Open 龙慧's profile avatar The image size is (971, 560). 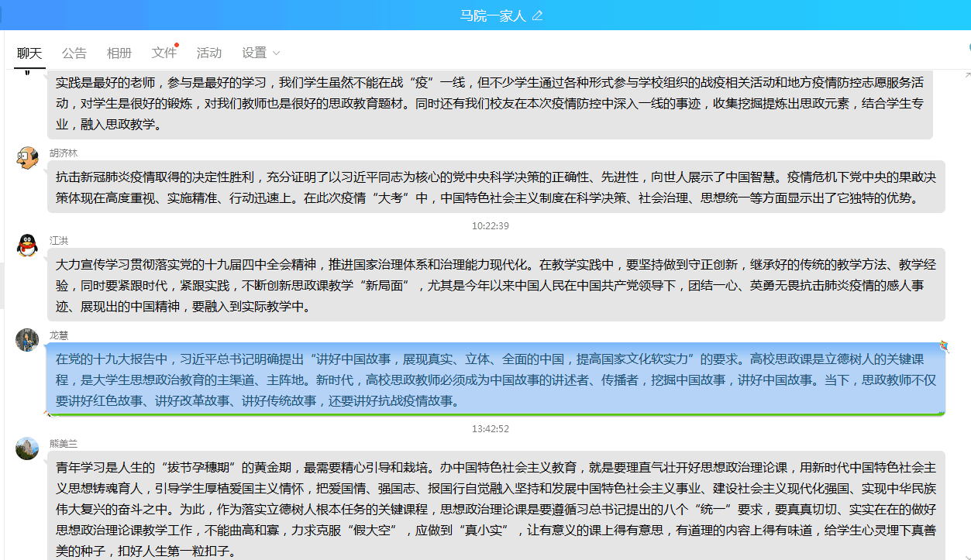[27, 339]
